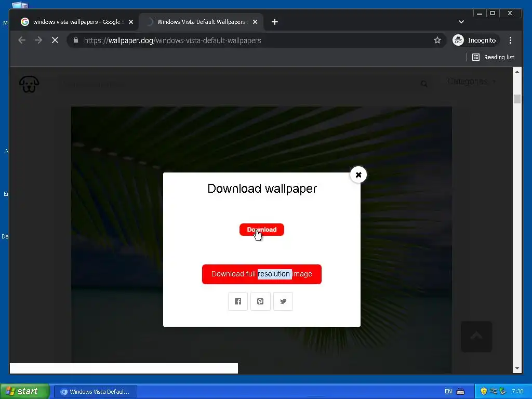The width and height of the screenshot is (532, 399).
Task: Open the Chrome three-dot menu
Action: [x=510, y=41]
